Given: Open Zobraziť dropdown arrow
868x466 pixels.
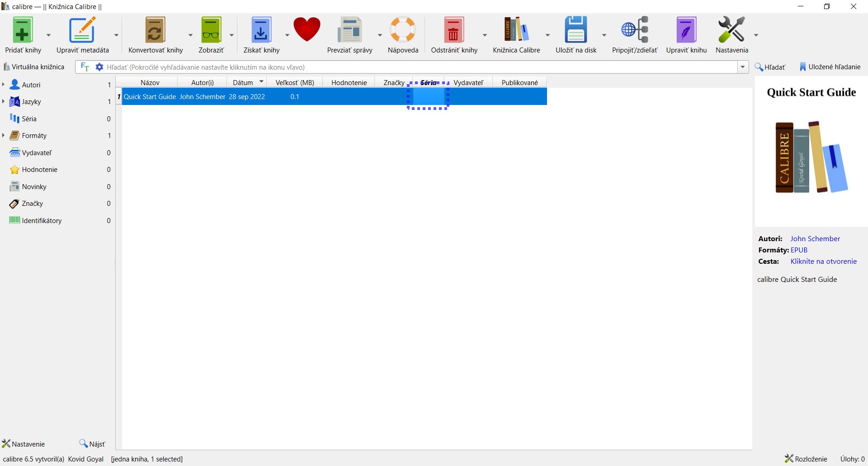Looking at the screenshot, I should pos(231,35).
